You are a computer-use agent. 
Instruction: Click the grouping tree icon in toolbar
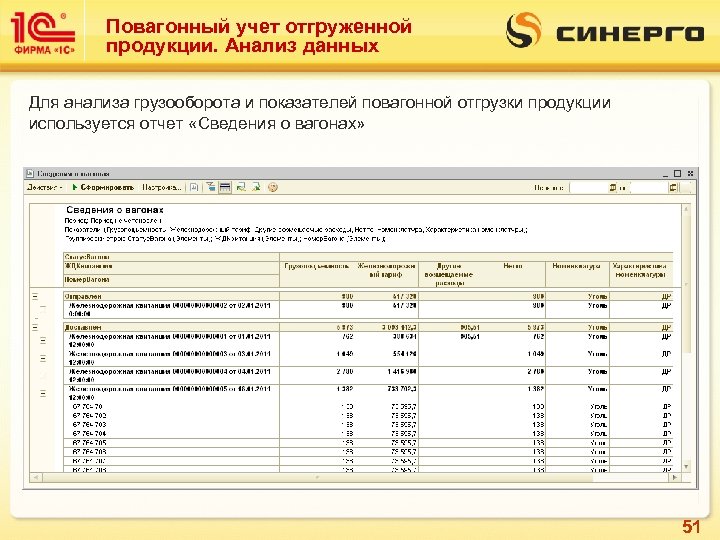[210, 187]
